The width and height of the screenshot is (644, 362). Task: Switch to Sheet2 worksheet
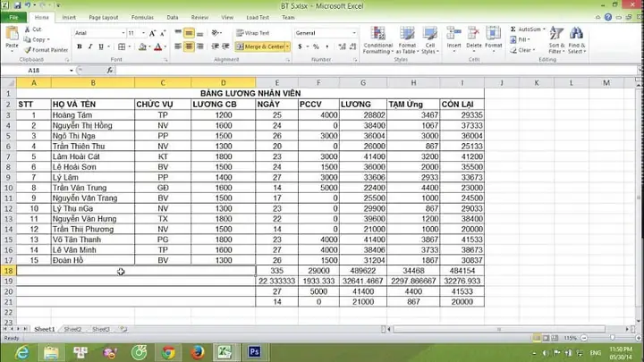point(72,329)
